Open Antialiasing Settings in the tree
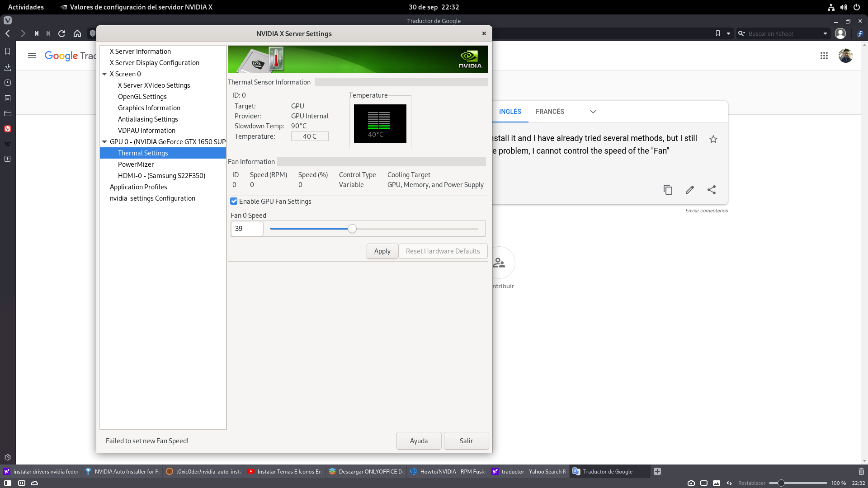The height and width of the screenshot is (488, 868). [x=147, y=119]
